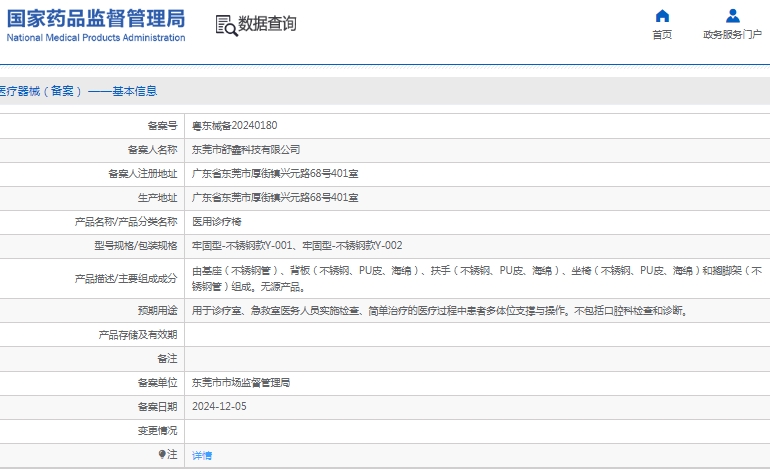Click the 备案单位 label
The height and width of the screenshot is (474, 770).
click(157, 383)
